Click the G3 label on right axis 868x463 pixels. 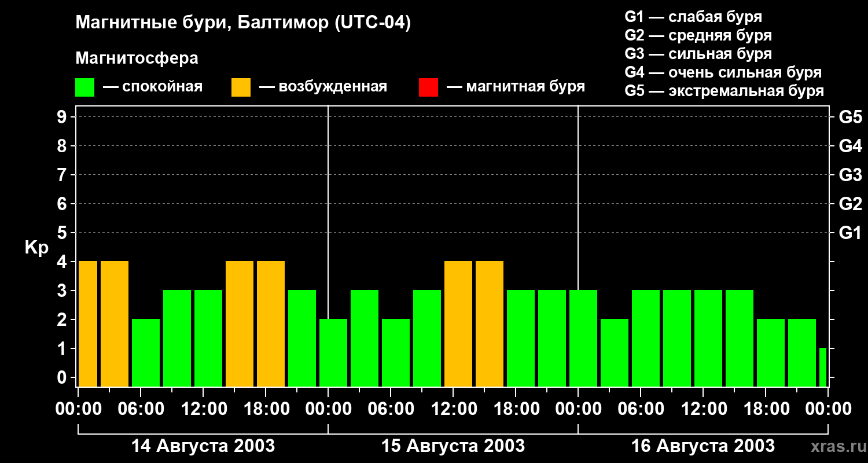[x=850, y=175]
